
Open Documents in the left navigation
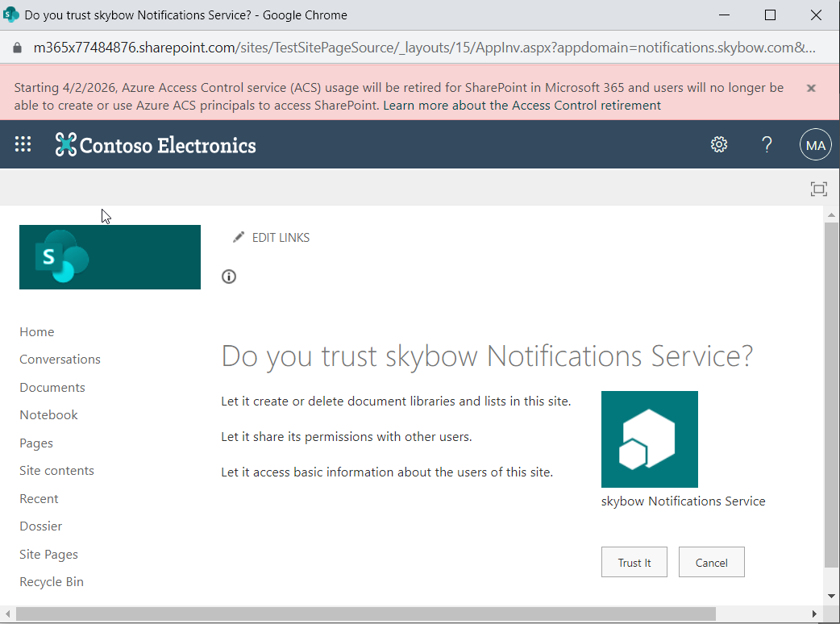click(x=52, y=388)
